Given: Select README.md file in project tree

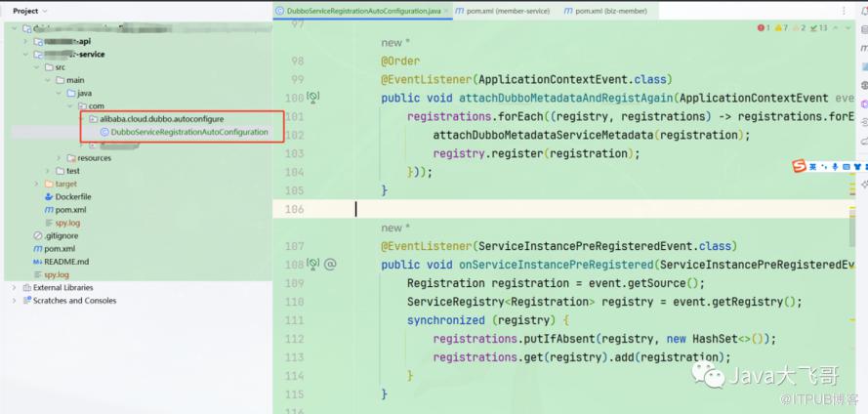Looking at the screenshot, I should (65, 262).
